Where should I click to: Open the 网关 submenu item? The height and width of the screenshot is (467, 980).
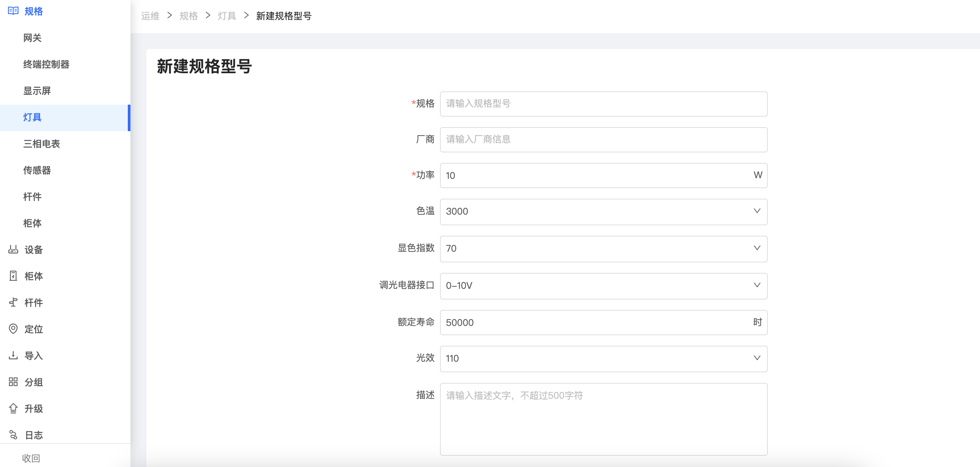[x=32, y=38]
